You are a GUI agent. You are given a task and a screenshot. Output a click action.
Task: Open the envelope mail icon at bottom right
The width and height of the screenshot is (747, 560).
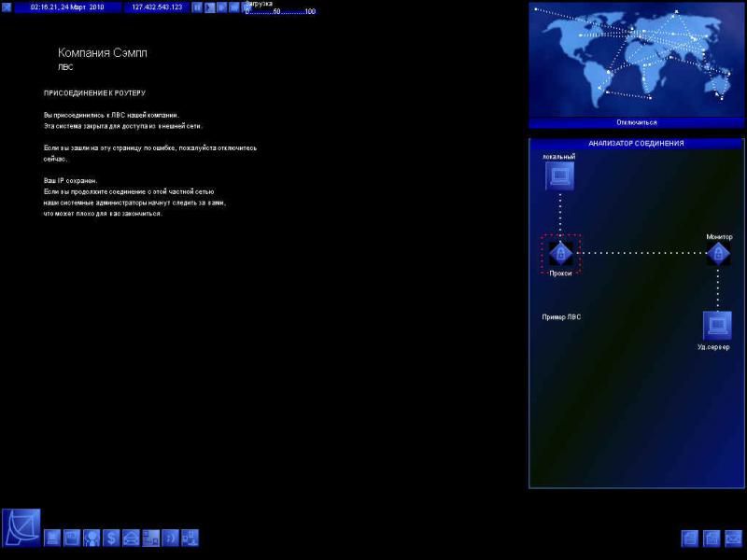click(734, 538)
